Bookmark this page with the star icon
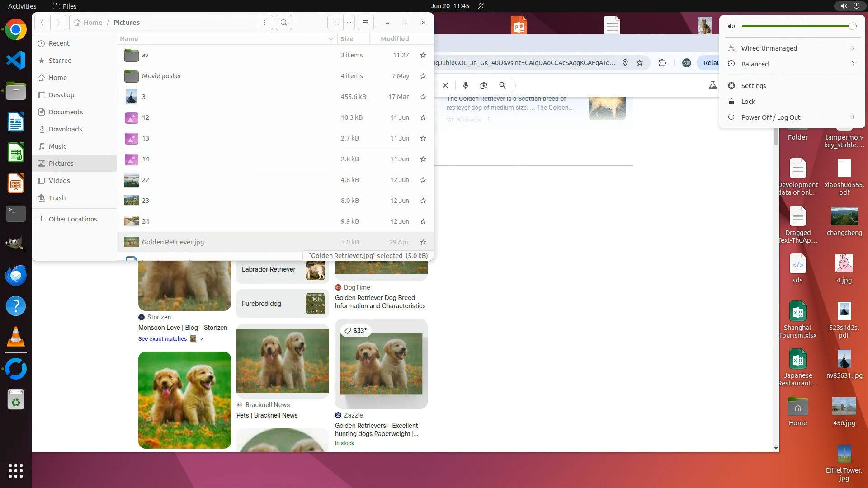Screen dimensions: 868x488 click(640, 63)
